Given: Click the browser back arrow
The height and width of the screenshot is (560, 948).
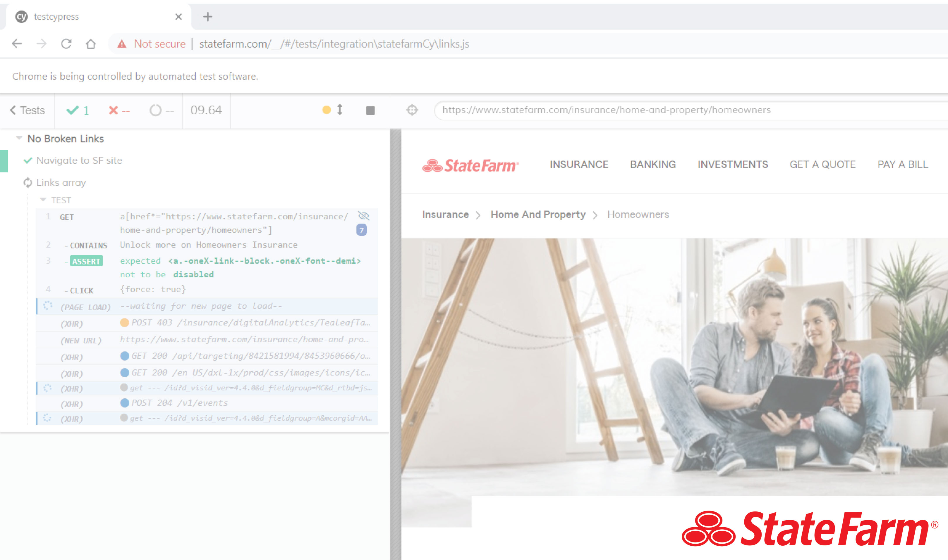Looking at the screenshot, I should [17, 44].
